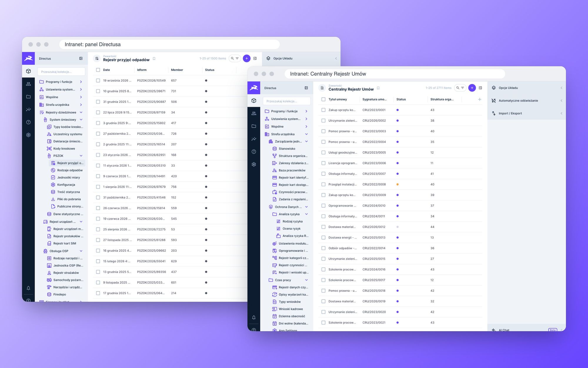This screenshot has width=588, height=368.
Task: Check the row for CRU/2023/0001
Action: (x=323, y=110)
